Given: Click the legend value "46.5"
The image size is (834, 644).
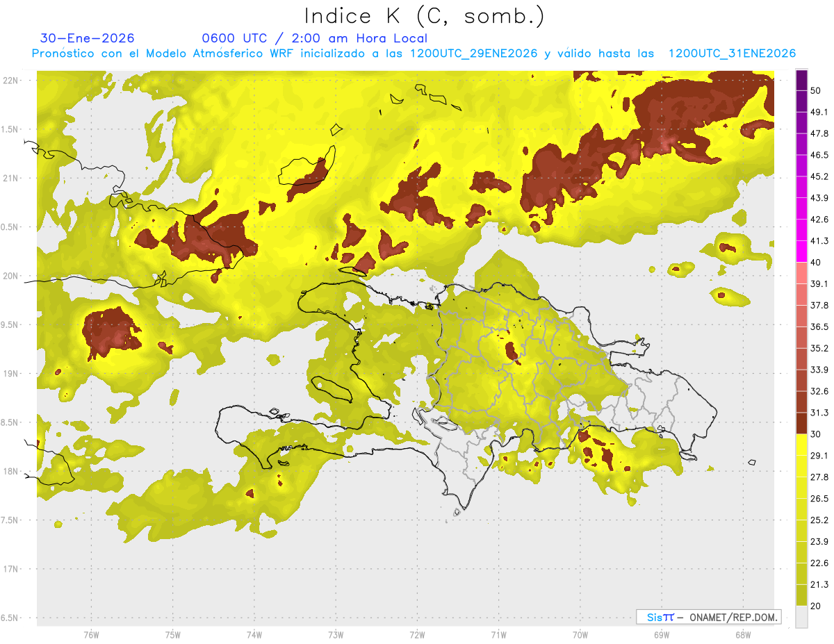Looking at the screenshot, I should point(819,155).
